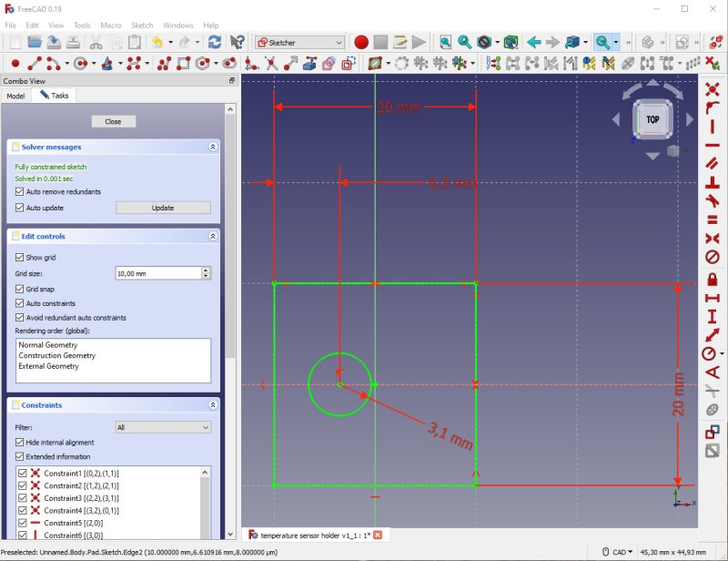Viewport: 728px width, 561px height.
Task: Apply lock constraint icon
Action: pos(713,280)
